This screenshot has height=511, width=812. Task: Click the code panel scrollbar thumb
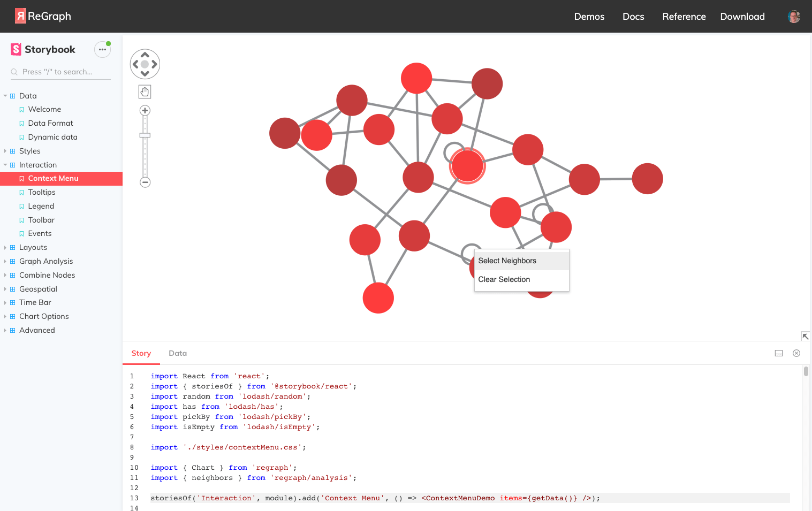click(x=806, y=371)
